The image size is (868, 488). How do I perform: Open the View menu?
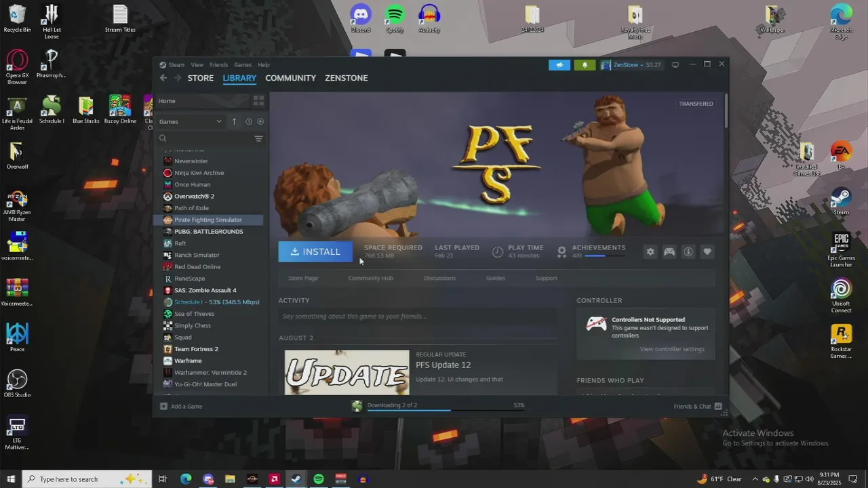(x=197, y=65)
